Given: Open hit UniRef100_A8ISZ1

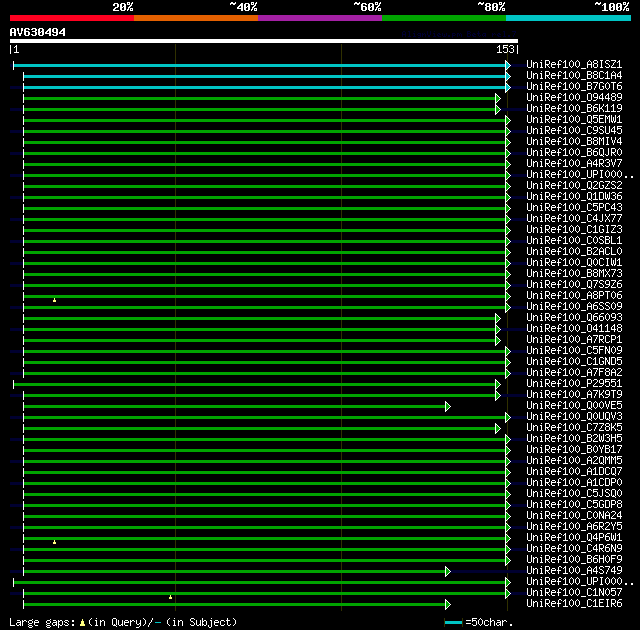Looking at the screenshot, I should click(x=574, y=64).
